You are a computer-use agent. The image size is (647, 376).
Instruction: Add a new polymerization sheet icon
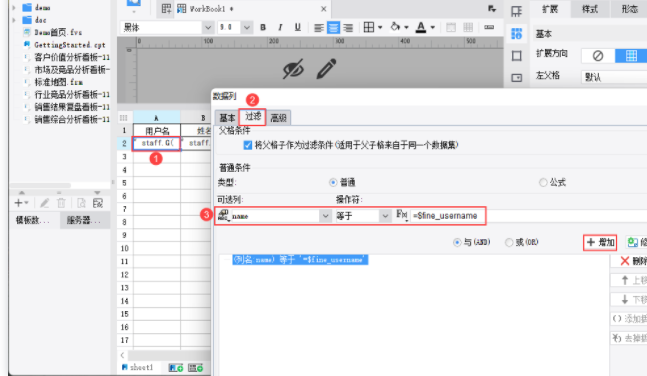tap(196, 367)
